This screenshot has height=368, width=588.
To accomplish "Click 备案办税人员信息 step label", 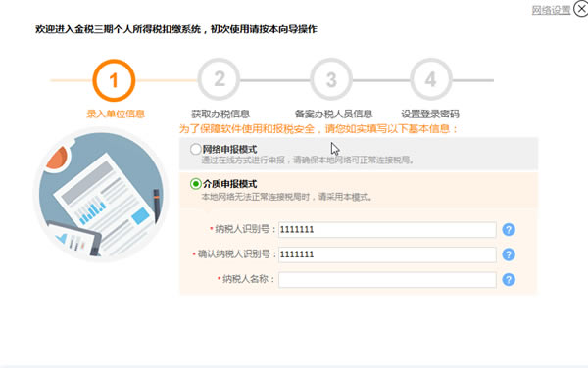I will pyautogui.click(x=333, y=114).
